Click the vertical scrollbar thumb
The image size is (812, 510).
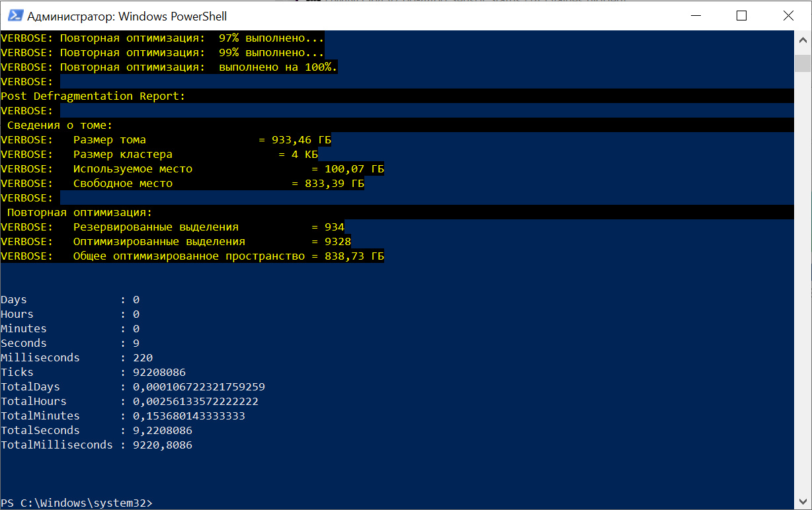click(803, 63)
